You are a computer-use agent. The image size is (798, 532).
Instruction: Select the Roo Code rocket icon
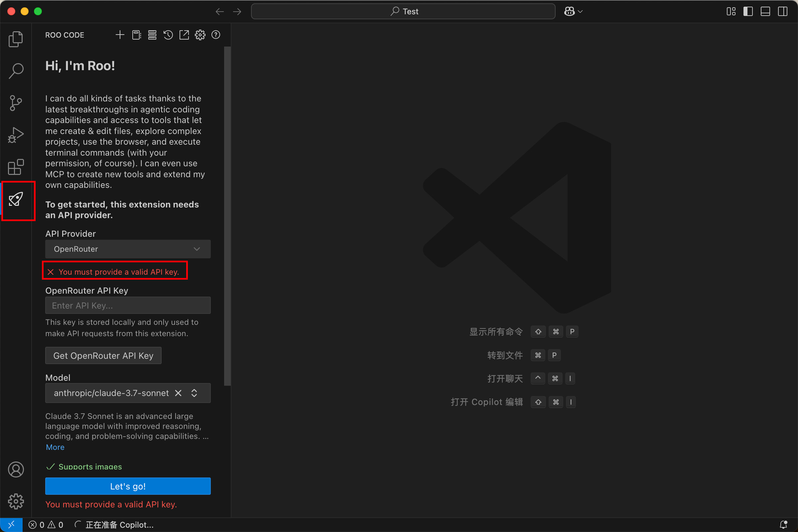tap(16, 199)
